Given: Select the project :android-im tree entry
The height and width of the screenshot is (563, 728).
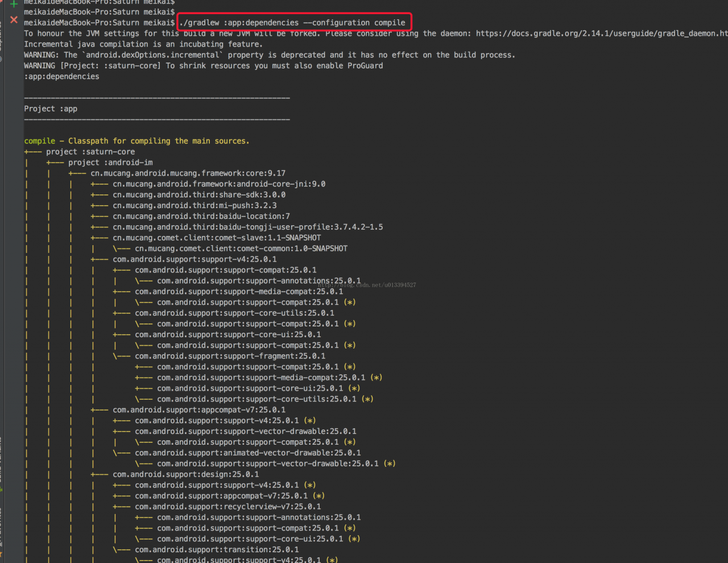Looking at the screenshot, I should [x=110, y=163].
